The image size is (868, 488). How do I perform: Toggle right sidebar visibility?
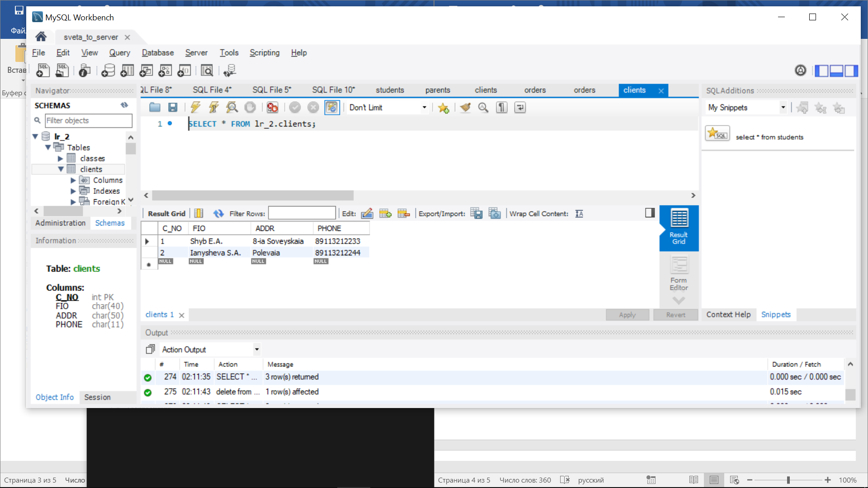pos(851,71)
